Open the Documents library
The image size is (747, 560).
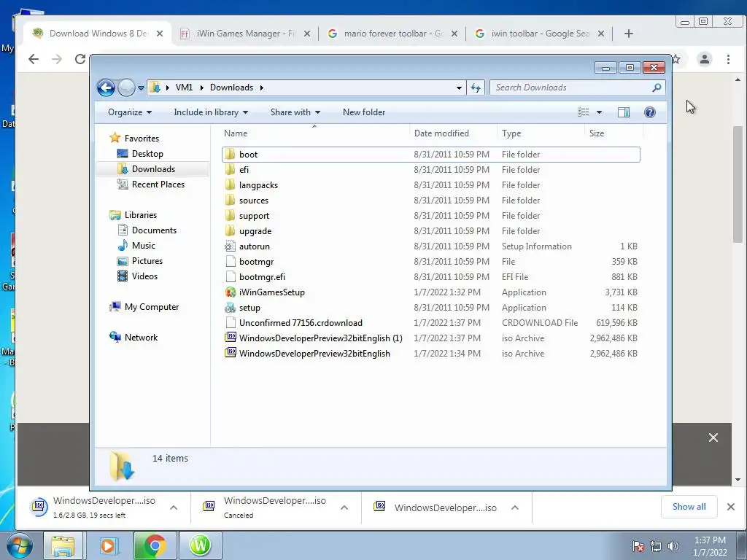coord(154,230)
